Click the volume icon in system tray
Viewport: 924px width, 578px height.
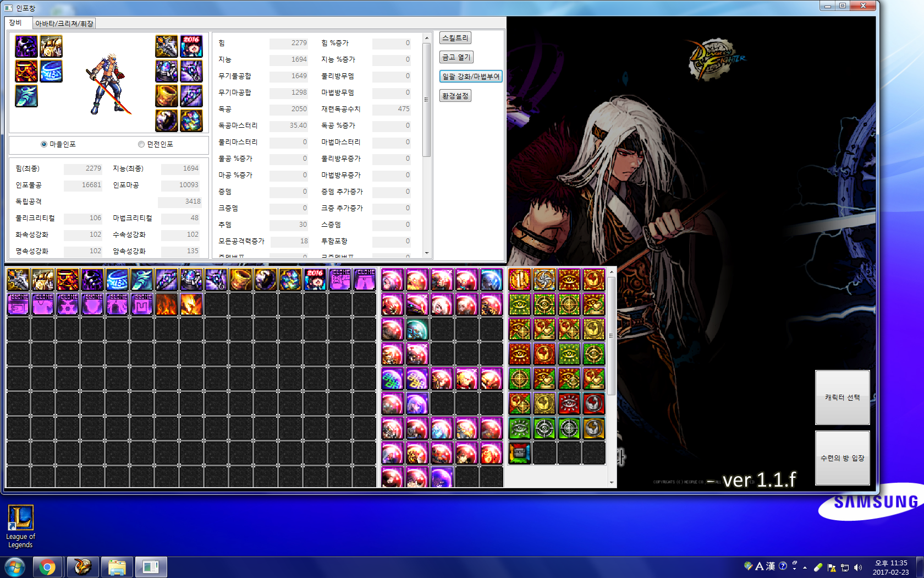coord(858,568)
